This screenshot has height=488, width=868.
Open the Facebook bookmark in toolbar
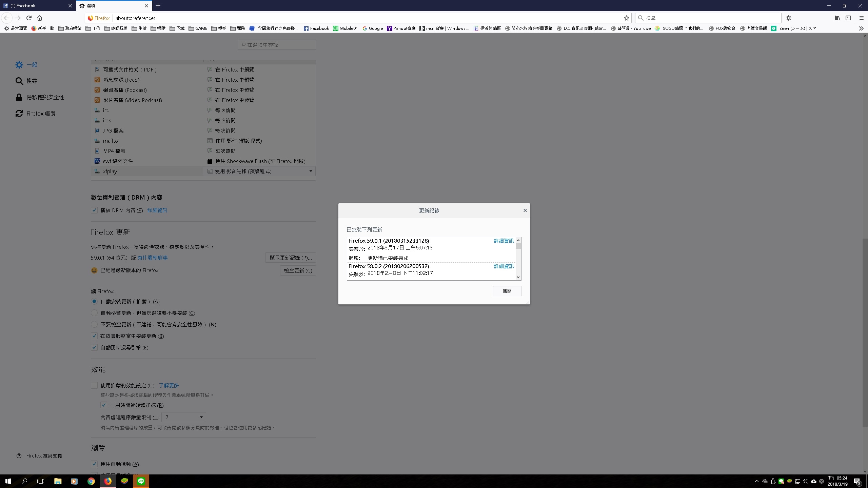(316, 28)
